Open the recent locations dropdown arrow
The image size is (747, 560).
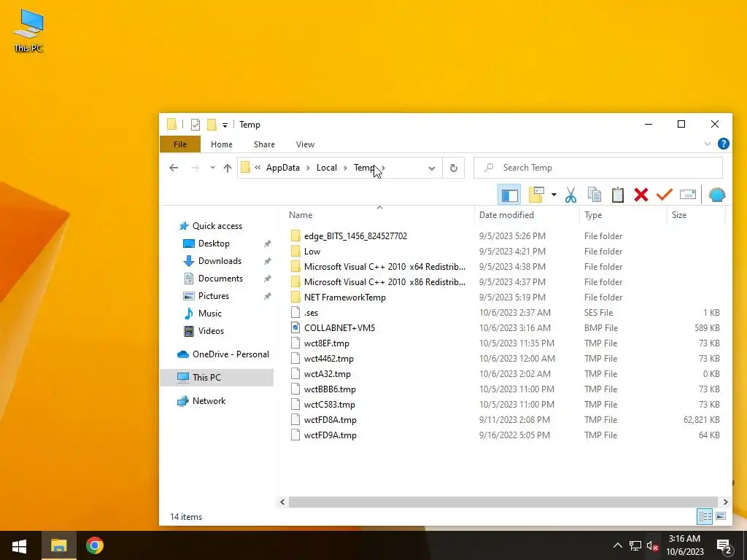[x=212, y=168]
